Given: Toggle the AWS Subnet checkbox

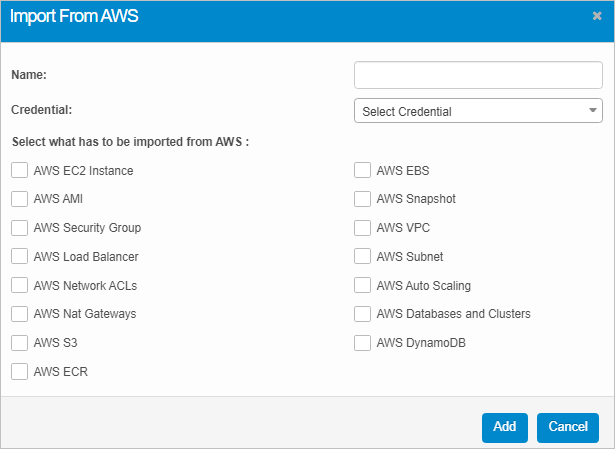Looking at the screenshot, I should point(363,257).
